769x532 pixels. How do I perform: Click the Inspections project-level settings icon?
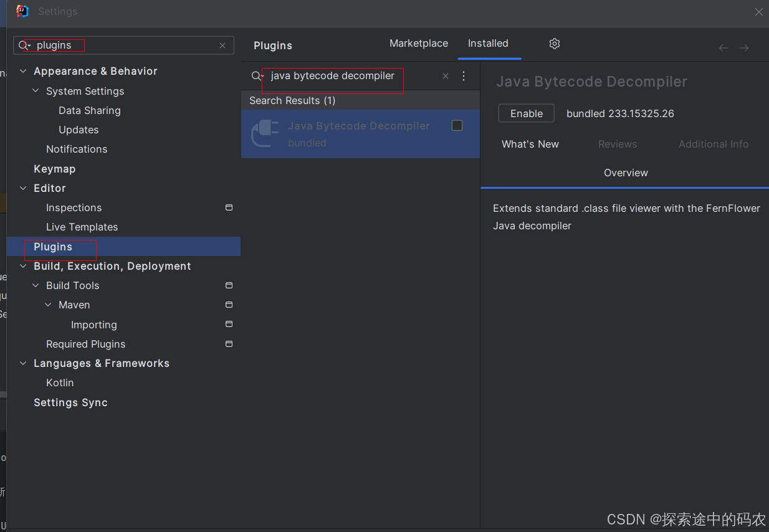coord(229,207)
